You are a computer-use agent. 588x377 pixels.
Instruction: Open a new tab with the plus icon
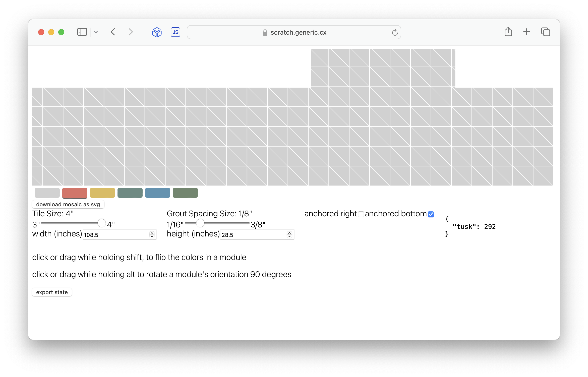click(x=526, y=32)
